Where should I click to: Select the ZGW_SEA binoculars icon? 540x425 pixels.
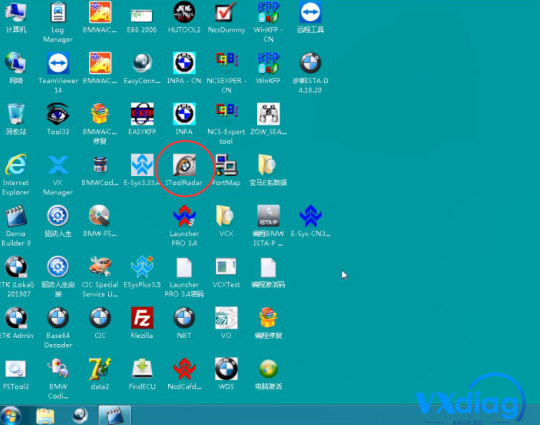click(268, 114)
